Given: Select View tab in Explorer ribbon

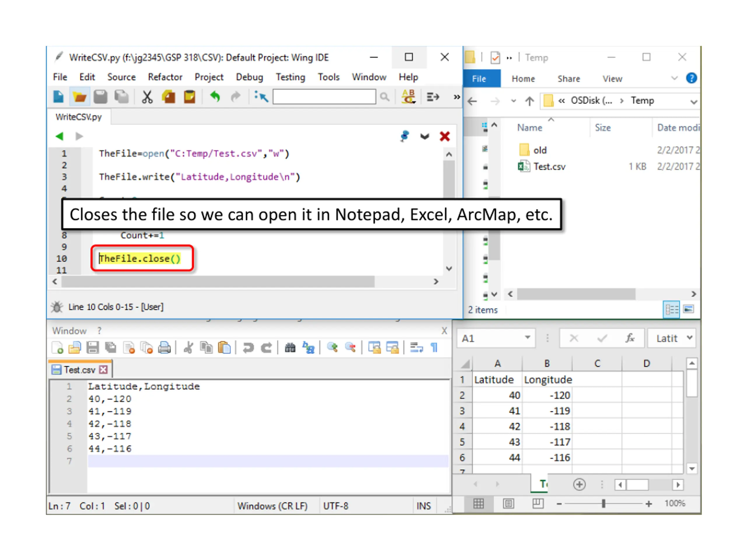Looking at the screenshot, I should coord(612,79).
